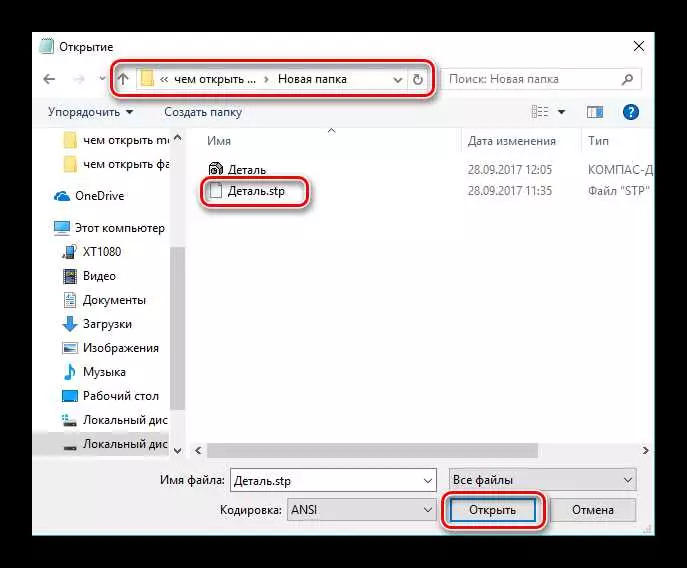The width and height of the screenshot is (687, 568).
Task: Expand the address bar path history chevron
Action: click(x=397, y=80)
